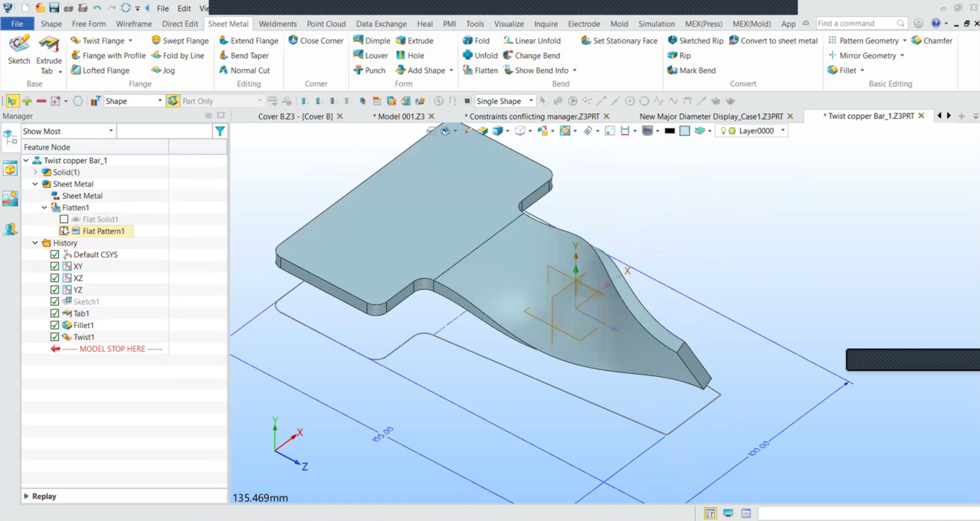
Task: Click the Convert to sheet metal button
Action: click(778, 41)
